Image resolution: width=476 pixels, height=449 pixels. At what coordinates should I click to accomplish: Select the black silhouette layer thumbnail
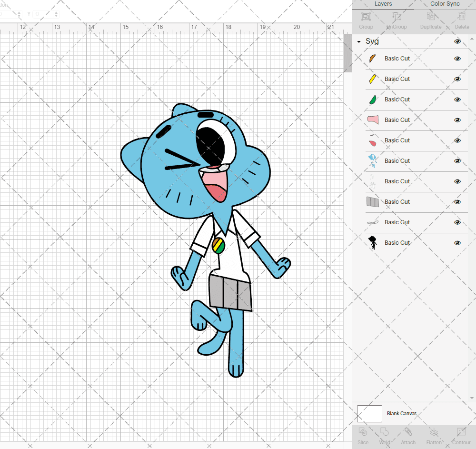[x=373, y=243]
